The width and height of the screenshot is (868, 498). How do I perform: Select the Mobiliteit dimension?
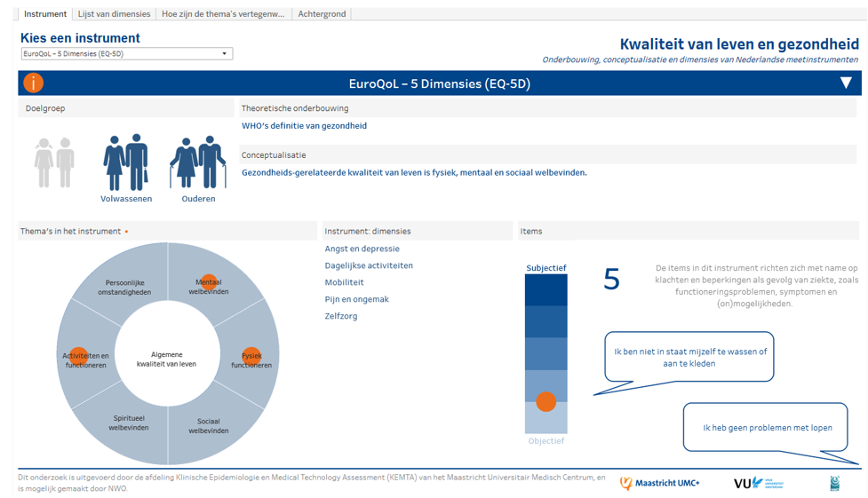pyautogui.click(x=345, y=282)
